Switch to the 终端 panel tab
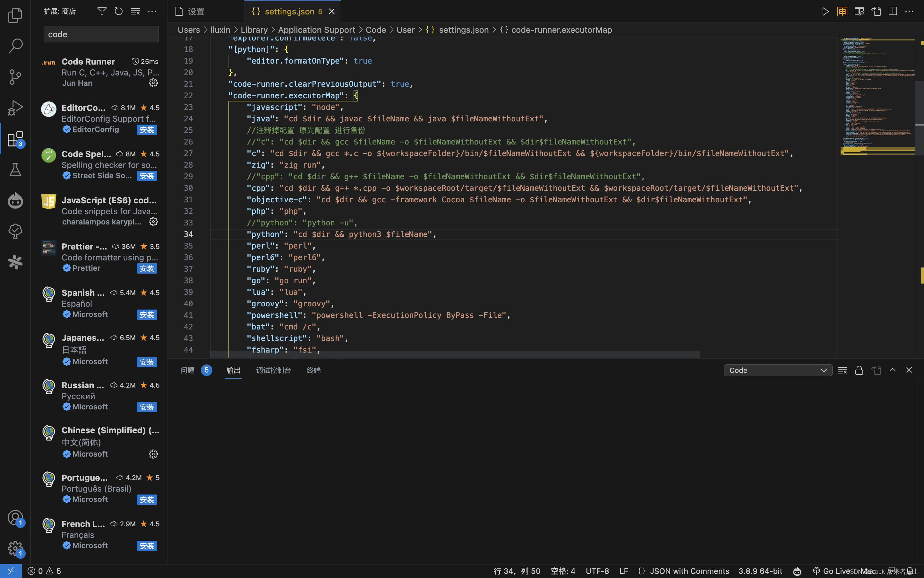The image size is (924, 578). 313,370
